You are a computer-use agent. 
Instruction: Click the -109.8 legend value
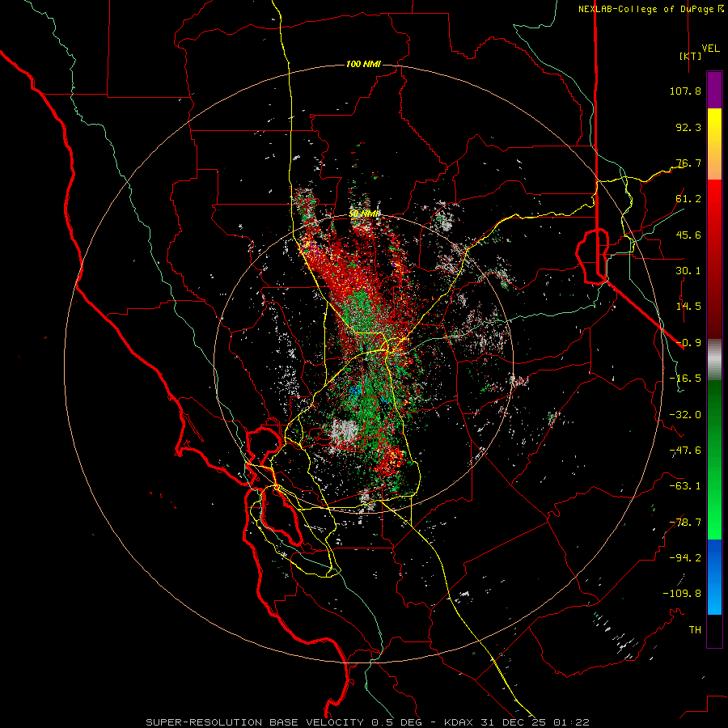coord(682,594)
